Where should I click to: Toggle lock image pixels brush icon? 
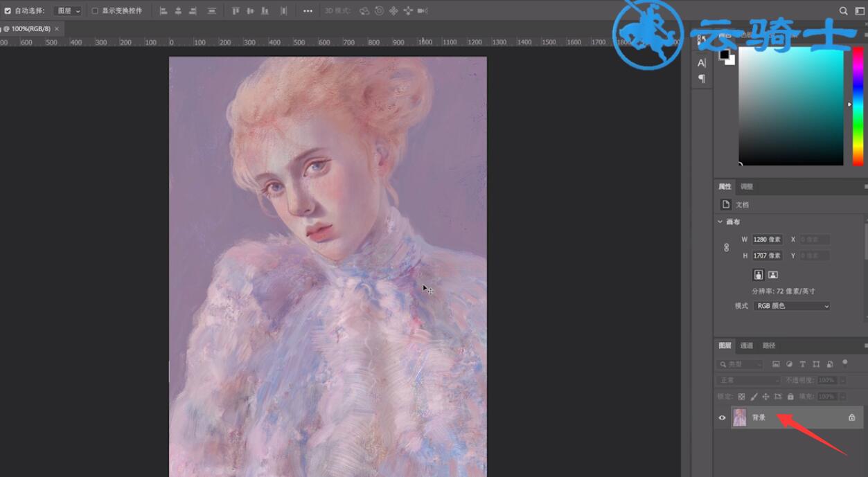pos(754,397)
